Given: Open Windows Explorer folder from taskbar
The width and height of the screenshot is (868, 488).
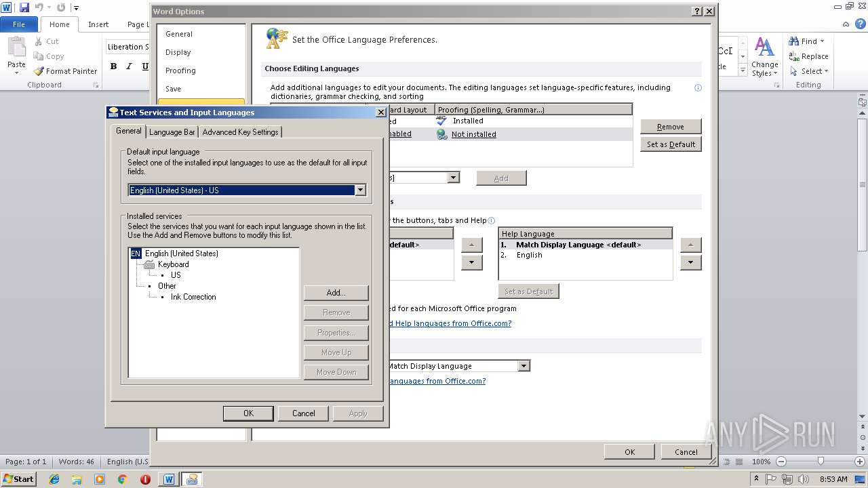Looking at the screenshot, I should click(77, 479).
